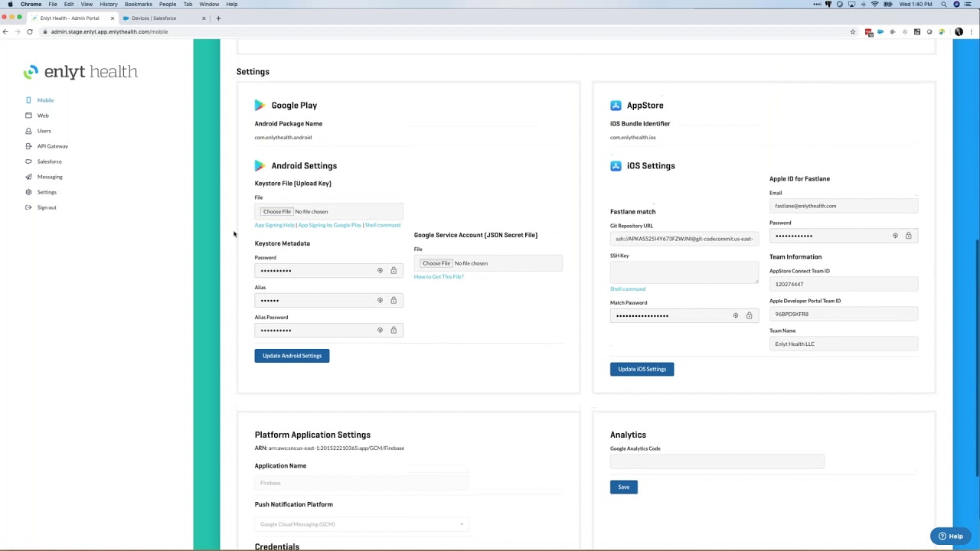
Task: Click the Salesforce cloud icon in sidebar
Action: (x=29, y=161)
